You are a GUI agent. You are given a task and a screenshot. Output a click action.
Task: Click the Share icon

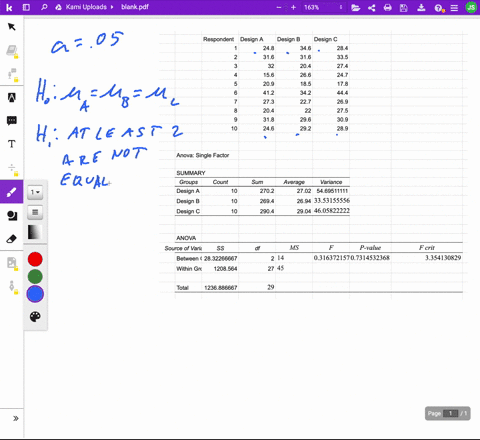[x=372, y=7]
